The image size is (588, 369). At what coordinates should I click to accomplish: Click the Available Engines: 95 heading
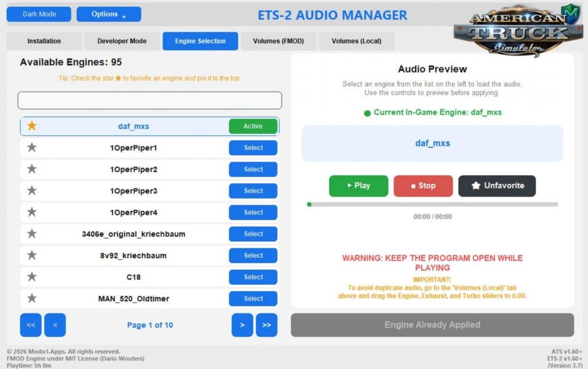(71, 62)
